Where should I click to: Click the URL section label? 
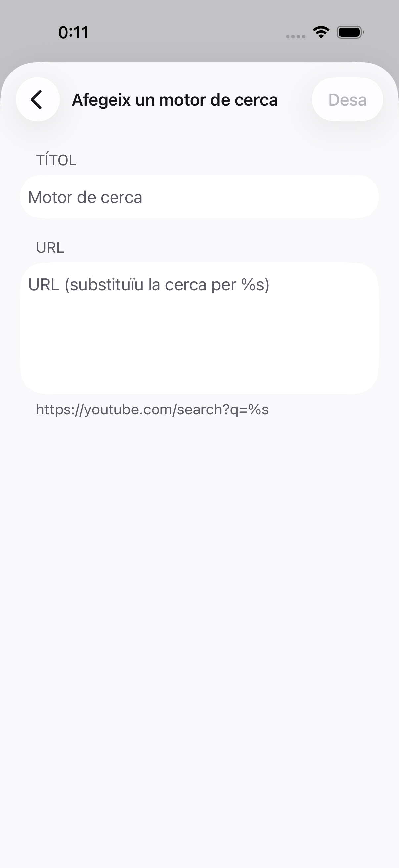[x=50, y=248]
